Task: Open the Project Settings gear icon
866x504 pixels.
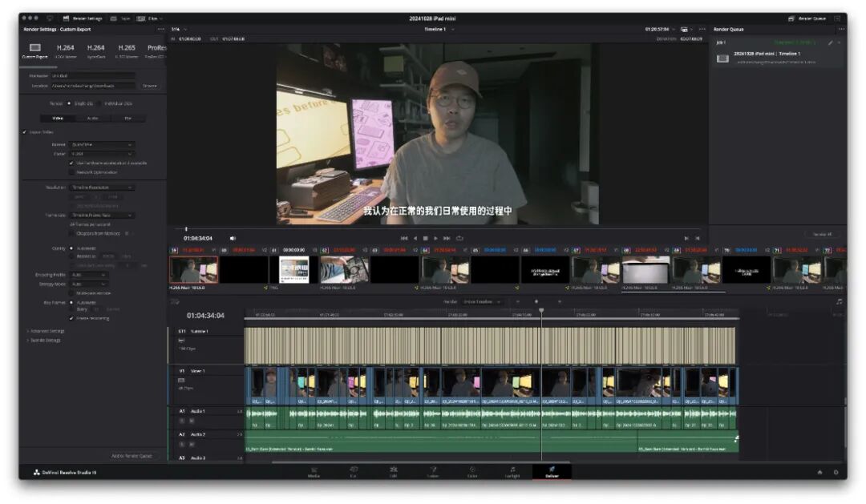Action: coord(836,473)
